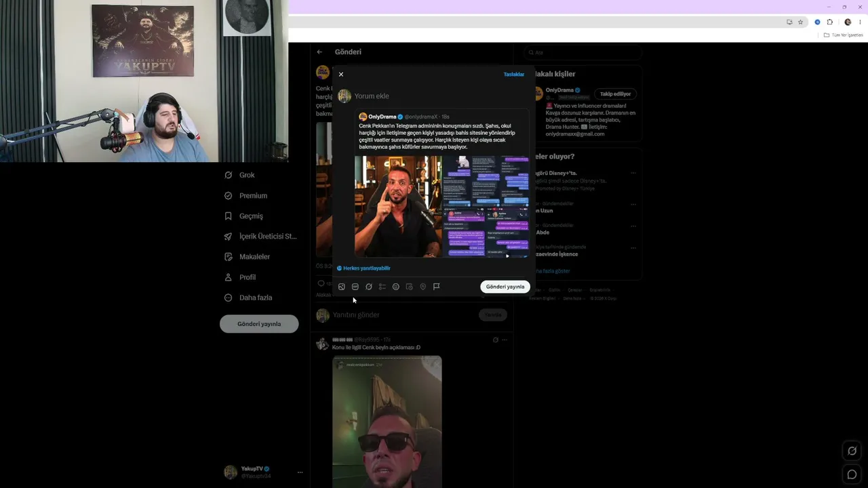
Task: Open the browser Extensions puzzle icon
Action: pos(829,22)
